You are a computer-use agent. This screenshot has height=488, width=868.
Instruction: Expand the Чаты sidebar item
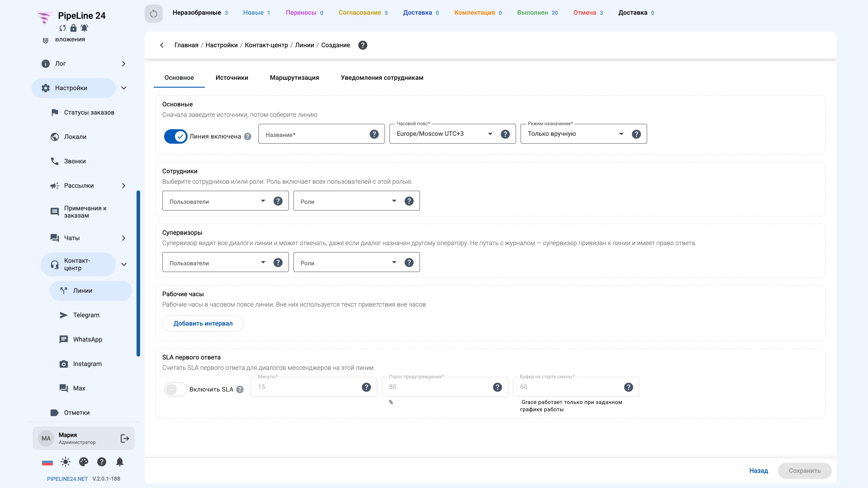tap(124, 238)
